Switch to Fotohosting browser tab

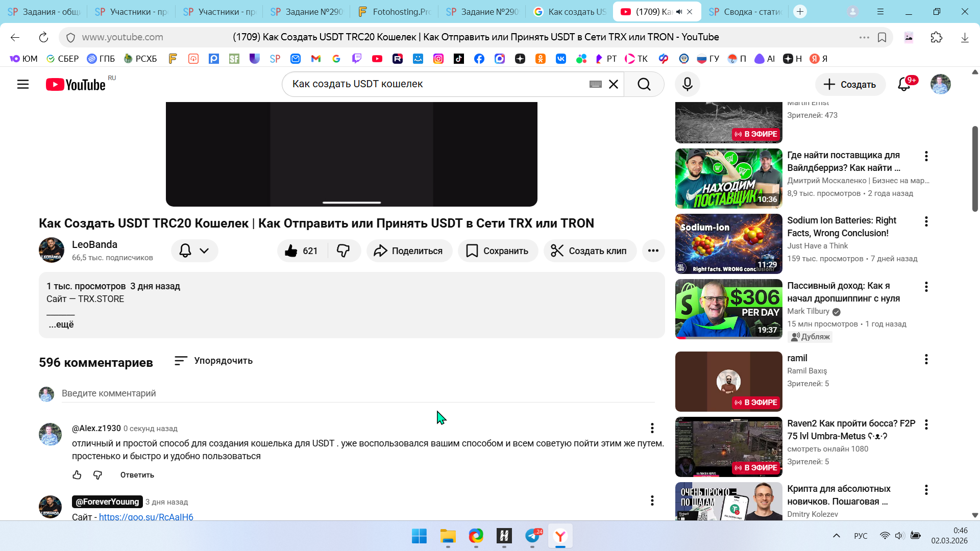click(394, 12)
